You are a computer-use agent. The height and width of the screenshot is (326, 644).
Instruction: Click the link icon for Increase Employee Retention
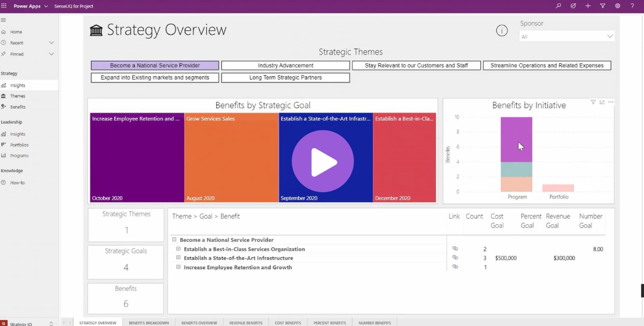click(x=455, y=267)
